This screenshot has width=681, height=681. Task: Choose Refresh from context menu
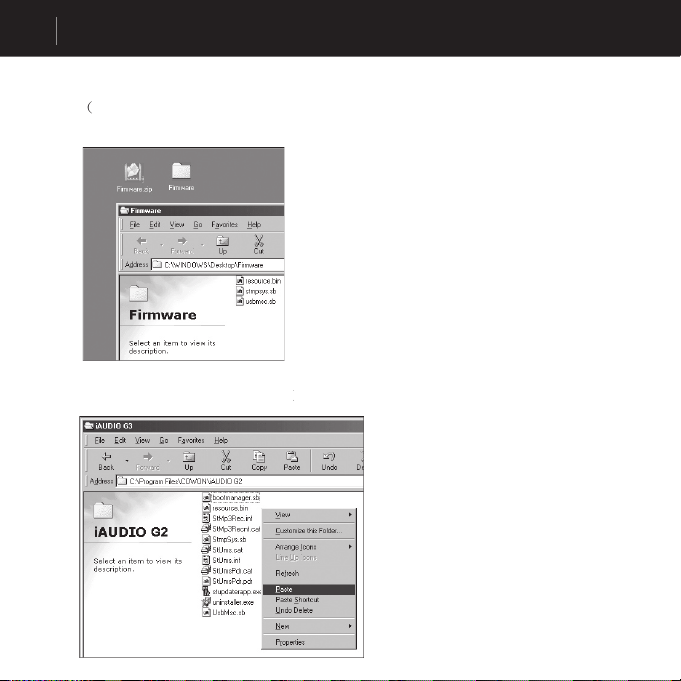pyautogui.click(x=309, y=573)
